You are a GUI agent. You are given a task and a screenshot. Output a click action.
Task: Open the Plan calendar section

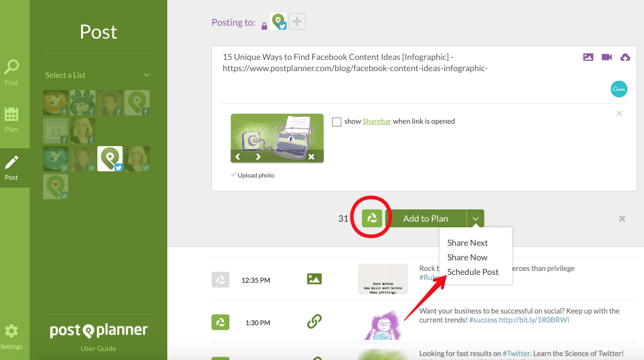(11, 119)
